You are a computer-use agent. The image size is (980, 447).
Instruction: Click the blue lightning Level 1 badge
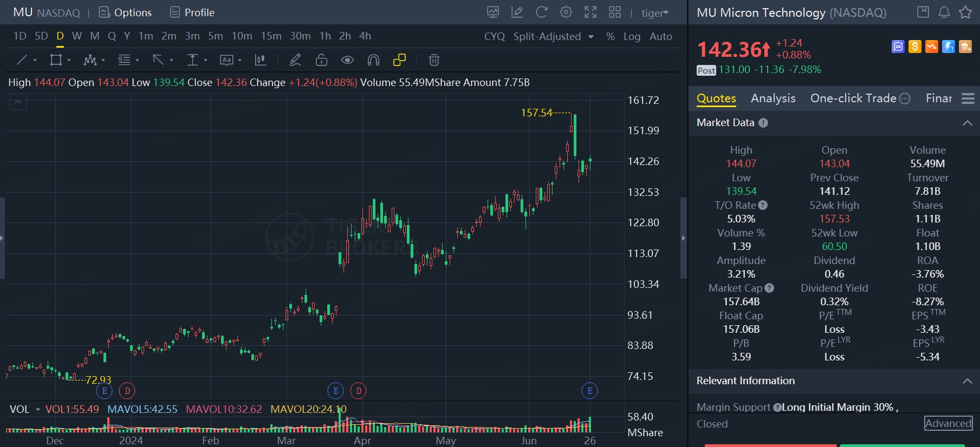pos(949,47)
